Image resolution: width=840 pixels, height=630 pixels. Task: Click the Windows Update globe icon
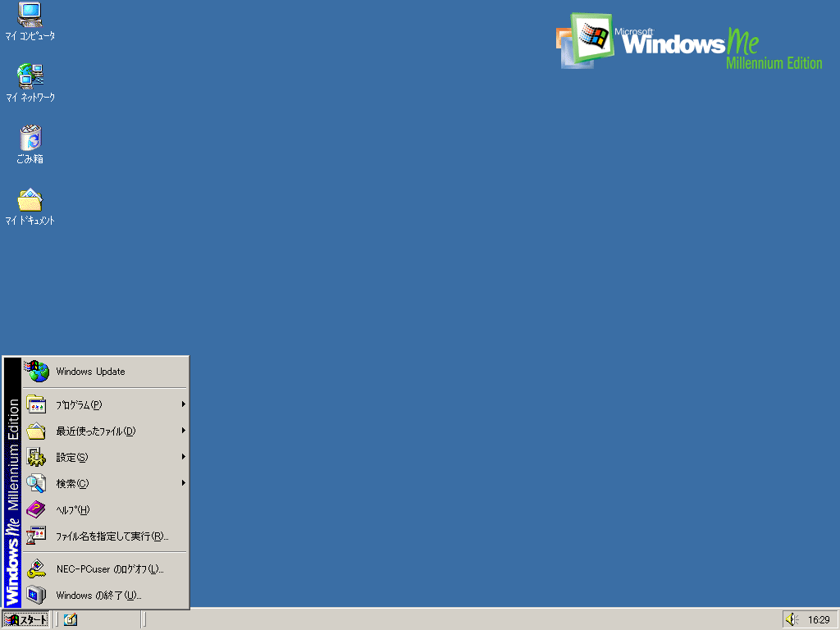(37, 372)
